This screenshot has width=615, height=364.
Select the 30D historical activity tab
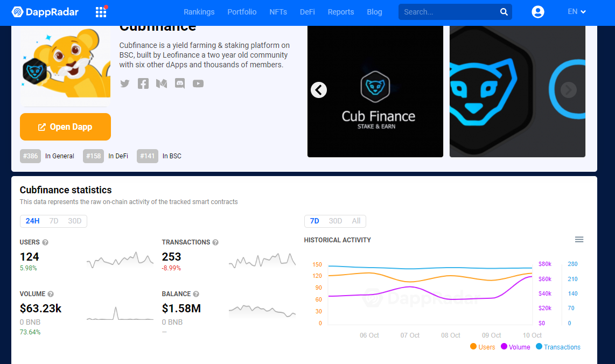(336, 221)
